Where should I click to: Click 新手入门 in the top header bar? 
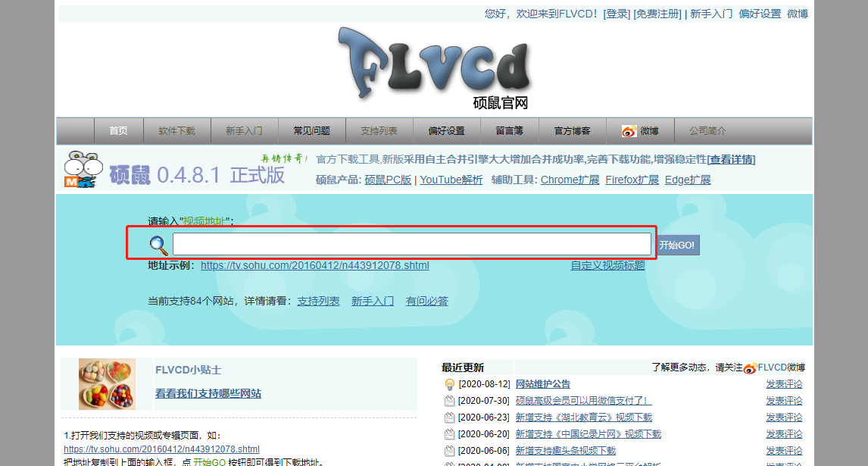coord(711,14)
